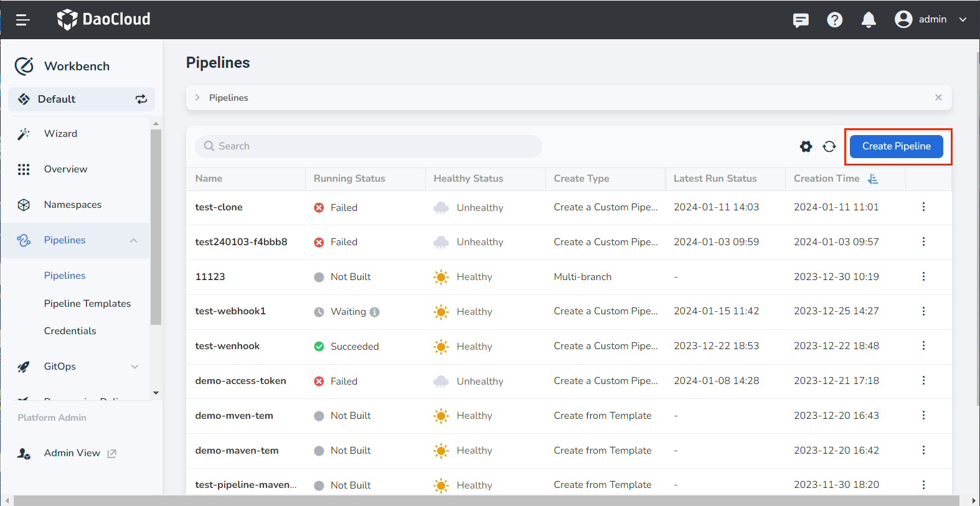980x506 pixels.
Task: Open the admin user dropdown
Action: tap(931, 20)
